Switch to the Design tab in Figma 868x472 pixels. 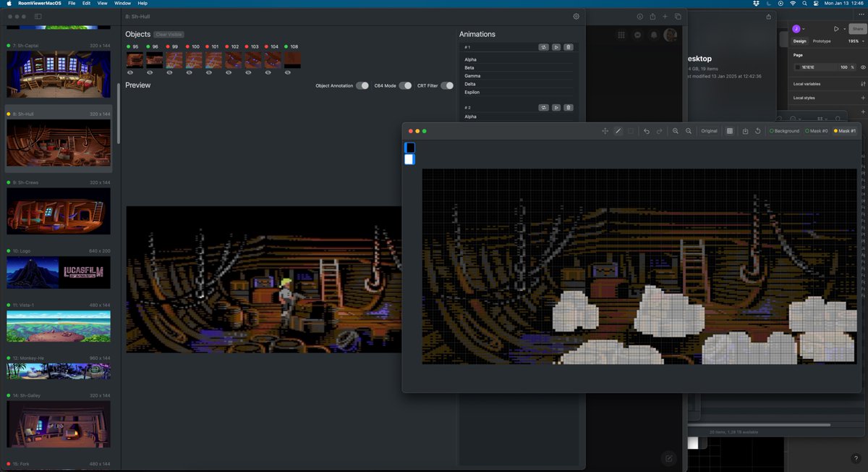tap(799, 41)
